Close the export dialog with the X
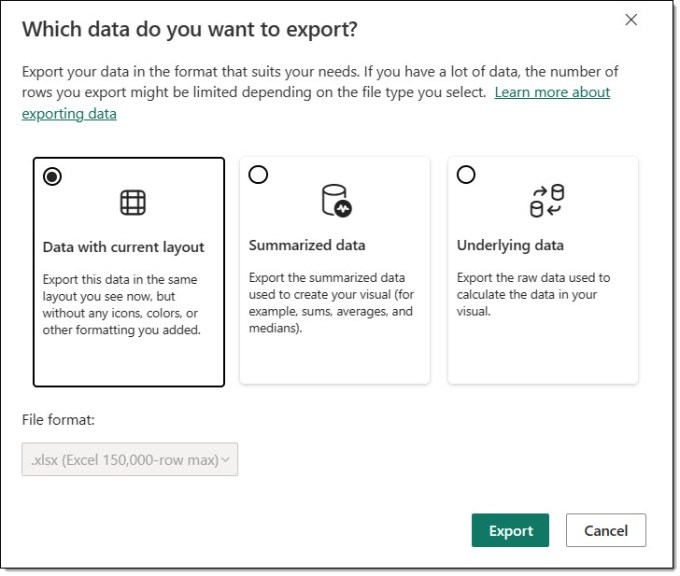Image resolution: width=680 pixels, height=576 pixels. tap(631, 20)
